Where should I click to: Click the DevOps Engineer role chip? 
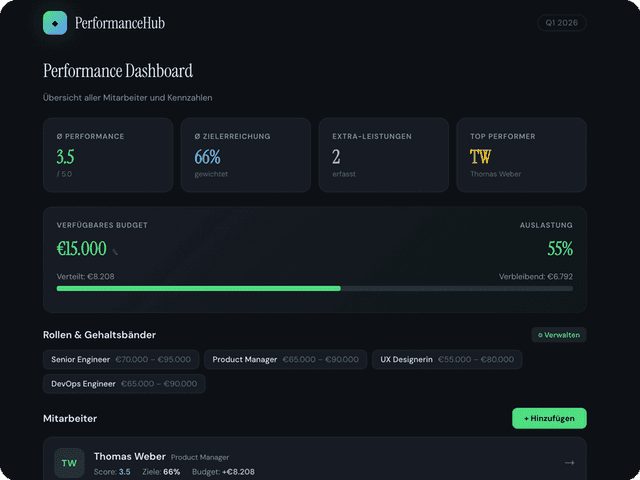(124, 384)
